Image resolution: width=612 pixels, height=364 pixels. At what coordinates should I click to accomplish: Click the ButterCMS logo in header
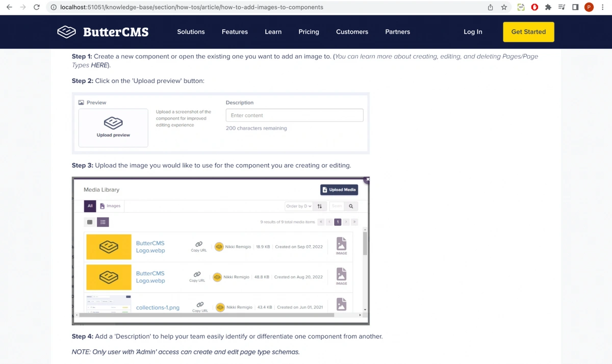(x=103, y=32)
